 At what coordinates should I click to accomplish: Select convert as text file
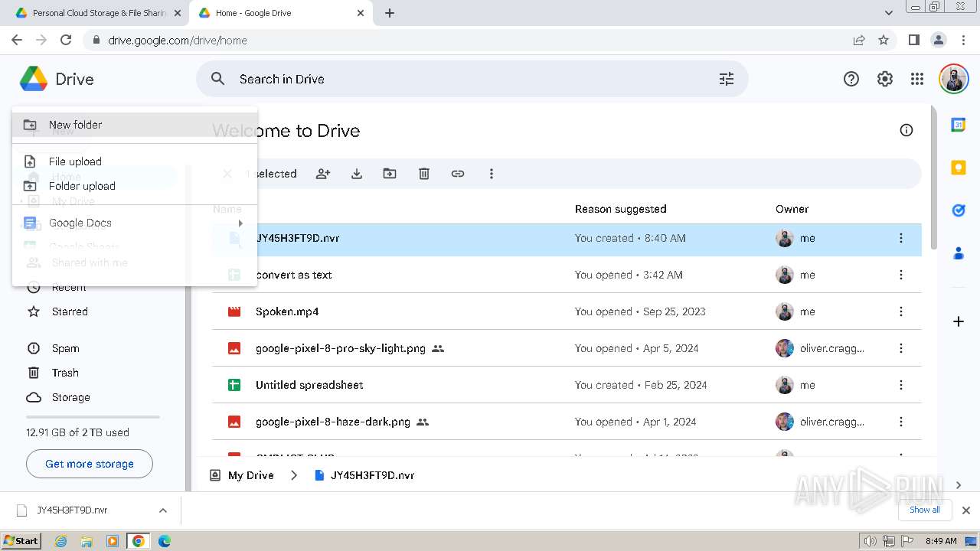click(x=567, y=275)
